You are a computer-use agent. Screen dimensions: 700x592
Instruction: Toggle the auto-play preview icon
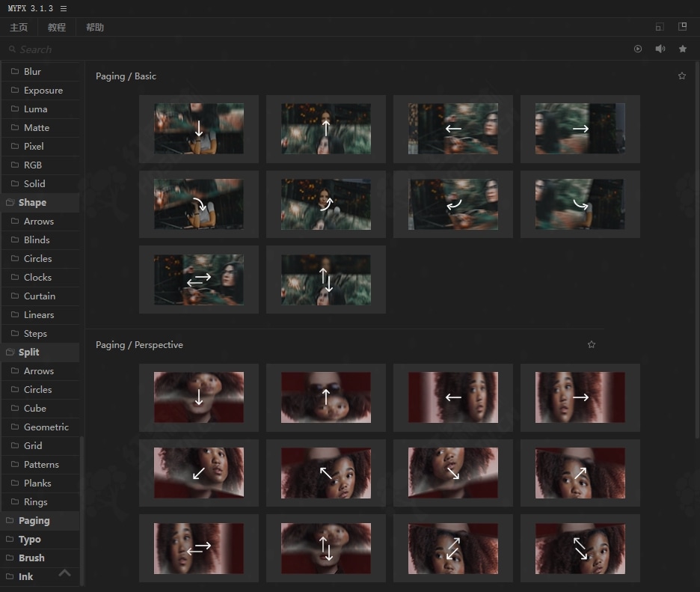point(638,49)
